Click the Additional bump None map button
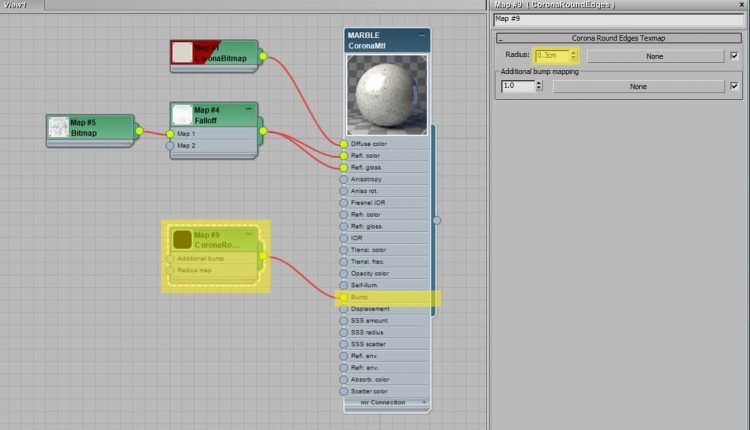This screenshot has width=750, height=430. pos(638,87)
